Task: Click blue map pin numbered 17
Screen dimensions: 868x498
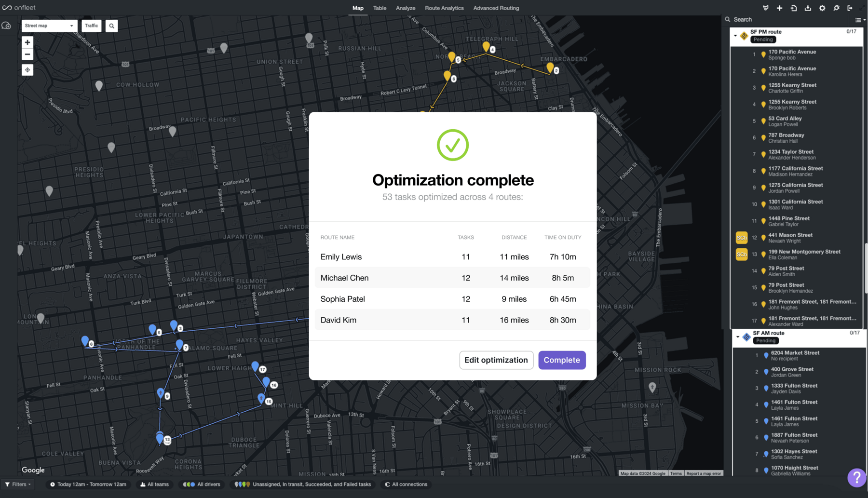Action: 255,366
